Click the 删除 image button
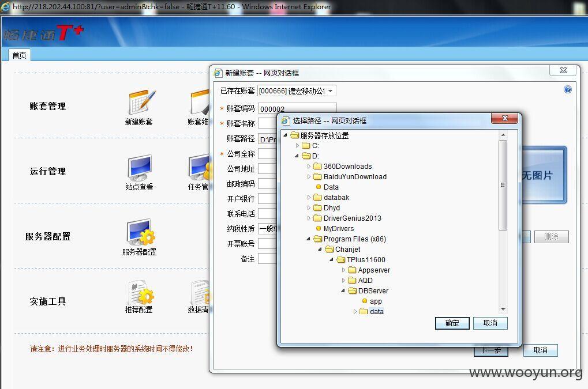The image size is (588, 389). coord(551,237)
